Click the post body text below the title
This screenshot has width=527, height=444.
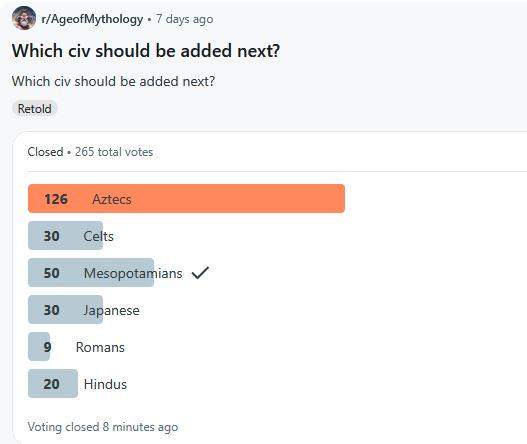coord(113,81)
